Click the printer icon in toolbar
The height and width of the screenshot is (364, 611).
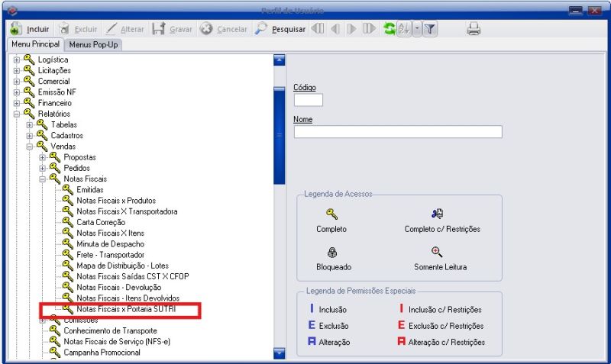click(x=474, y=29)
